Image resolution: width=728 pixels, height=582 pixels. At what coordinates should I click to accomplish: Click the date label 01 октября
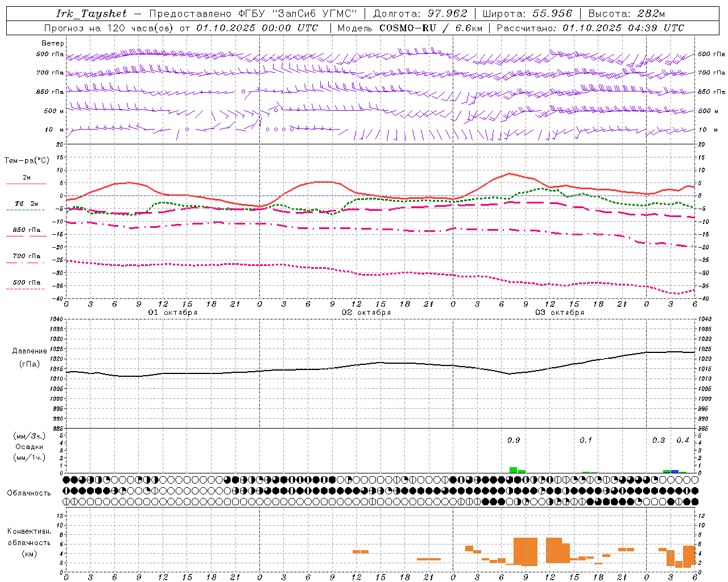(x=173, y=313)
